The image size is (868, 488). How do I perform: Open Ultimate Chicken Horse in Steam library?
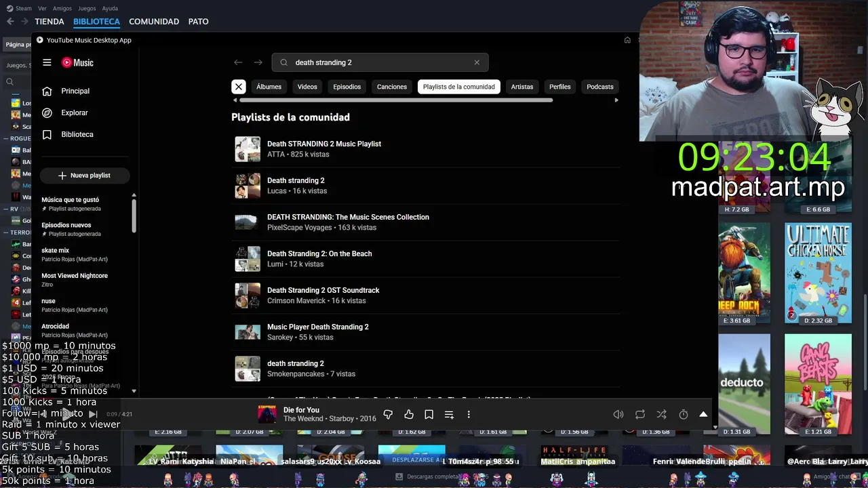(818, 273)
